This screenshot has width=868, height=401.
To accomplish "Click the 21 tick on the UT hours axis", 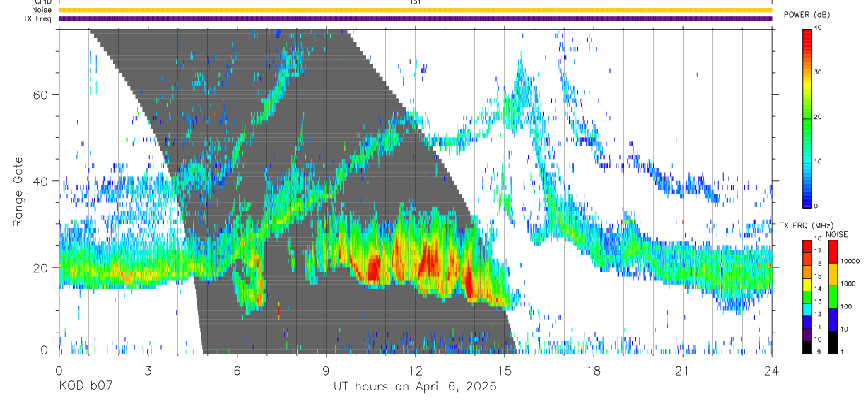I will pyautogui.click(x=682, y=370).
